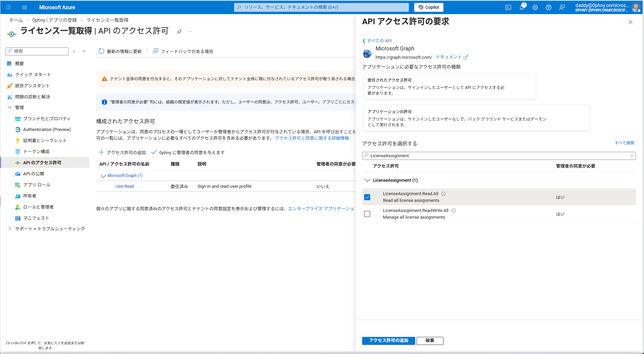Open the feedback icon in top bar
This screenshot has height=354, width=644.
point(562,7)
